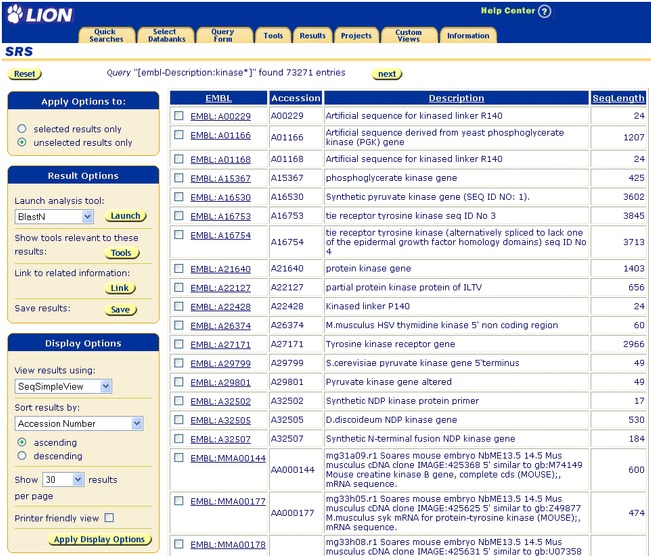Switch to the Projects tab
The image size is (651, 556).
click(356, 35)
